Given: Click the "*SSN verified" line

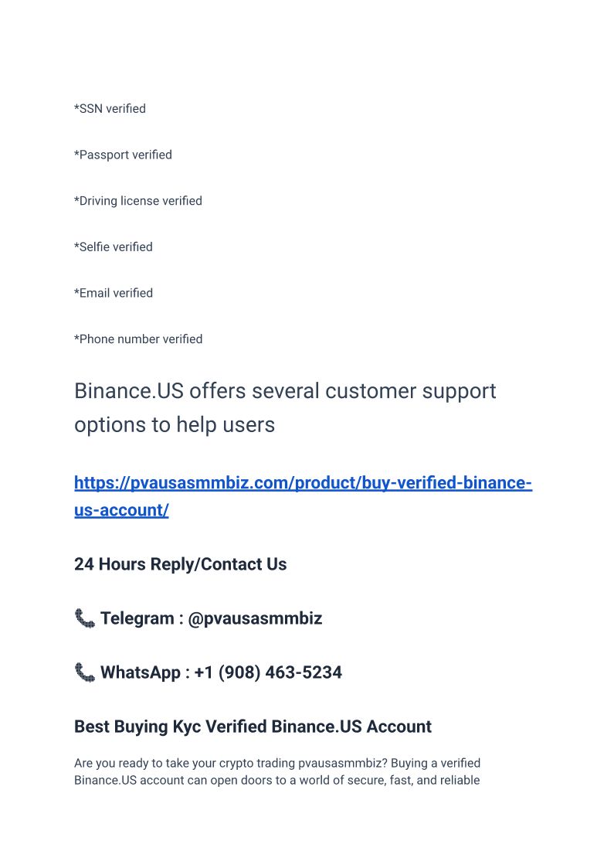Looking at the screenshot, I should point(110,109).
